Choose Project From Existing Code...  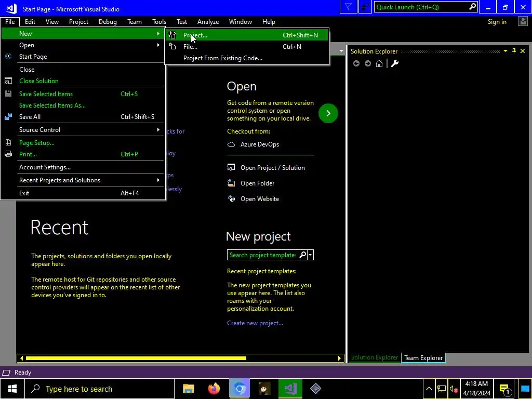coord(246,58)
